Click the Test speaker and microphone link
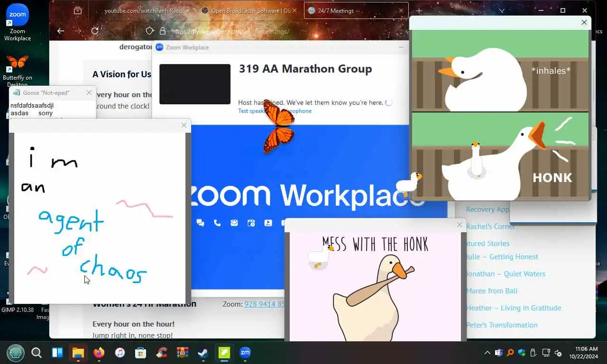This screenshot has width=607, height=364. (x=275, y=111)
